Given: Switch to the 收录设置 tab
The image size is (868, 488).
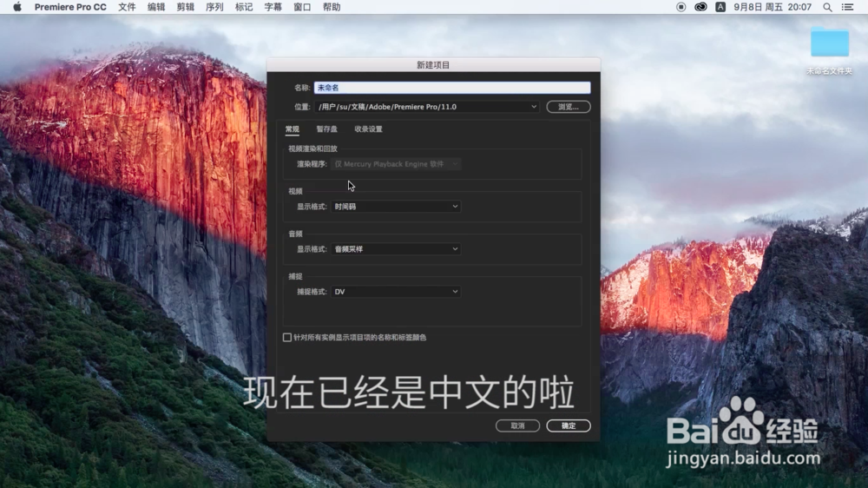Looking at the screenshot, I should pyautogui.click(x=368, y=129).
